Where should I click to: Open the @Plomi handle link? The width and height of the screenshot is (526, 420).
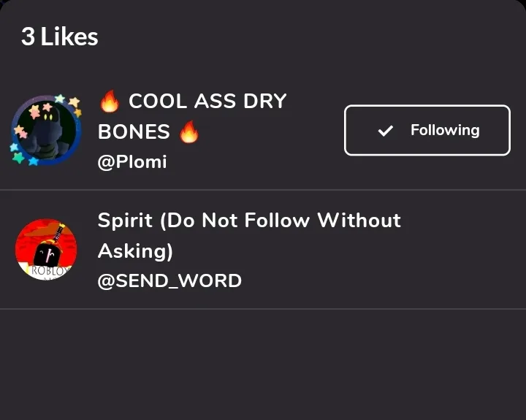[x=132, y=162]
